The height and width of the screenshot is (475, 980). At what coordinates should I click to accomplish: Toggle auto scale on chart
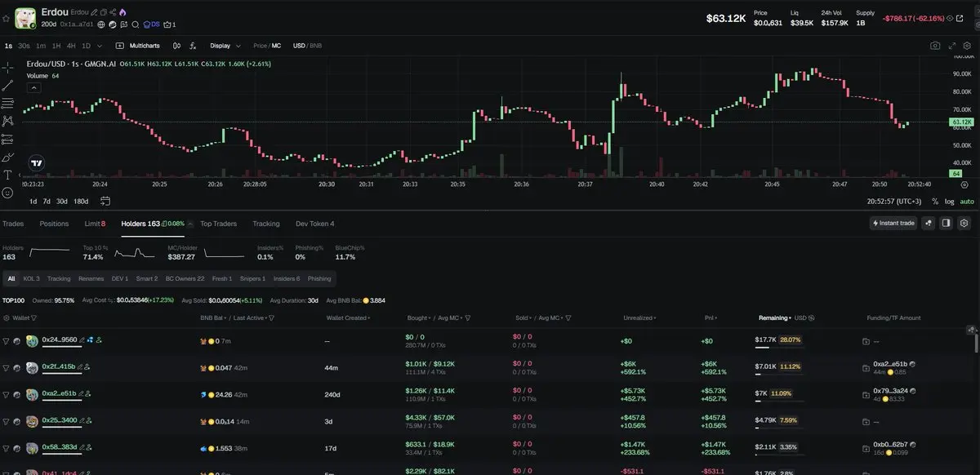[967, 201]
